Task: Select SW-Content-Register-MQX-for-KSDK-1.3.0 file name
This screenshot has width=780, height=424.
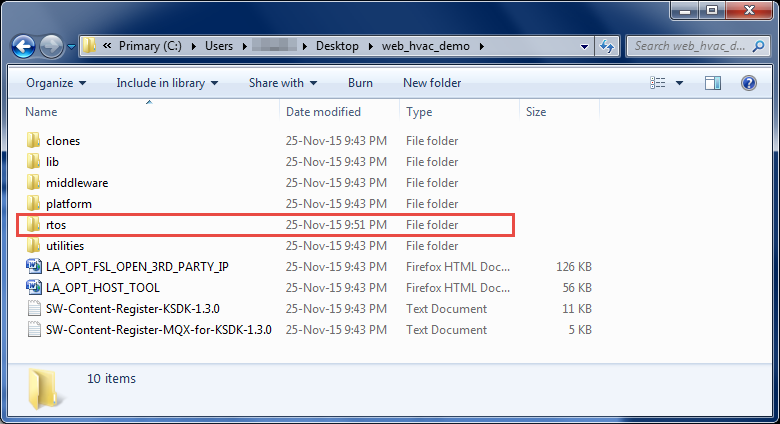Action: point(159,329)
